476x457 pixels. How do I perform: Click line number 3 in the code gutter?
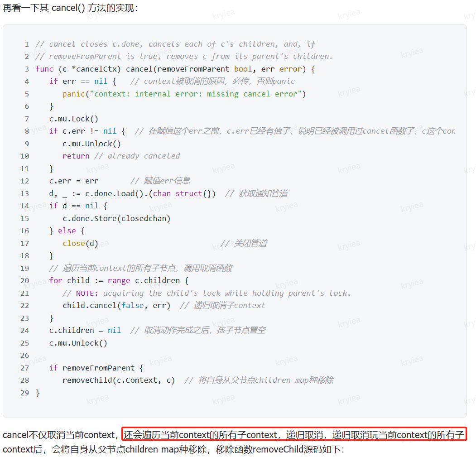27,69
